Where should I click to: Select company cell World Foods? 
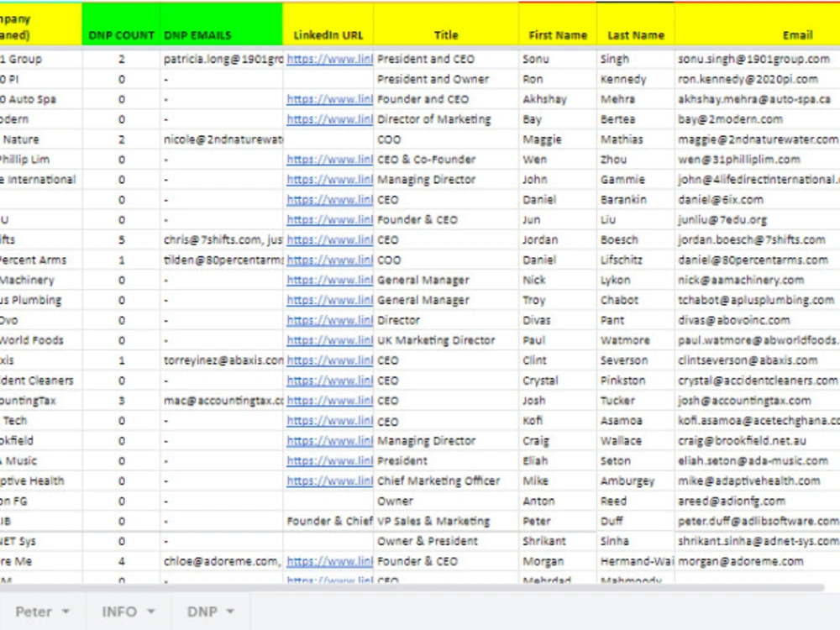[40, 340]
